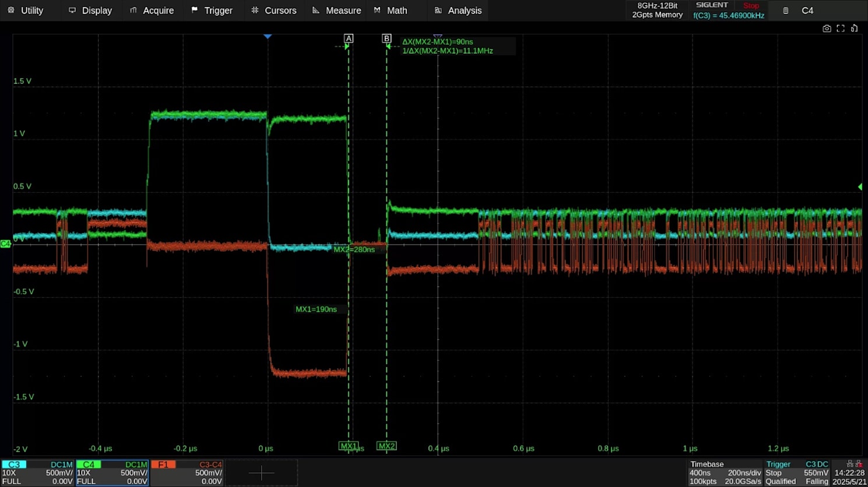Open the Measure menu

[336, 10]
